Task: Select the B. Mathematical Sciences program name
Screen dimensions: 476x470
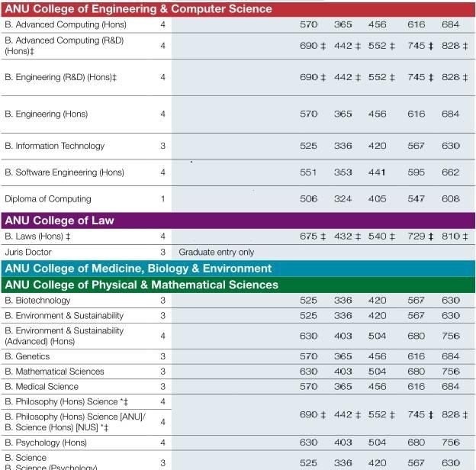Action: (x=54, y=372)
